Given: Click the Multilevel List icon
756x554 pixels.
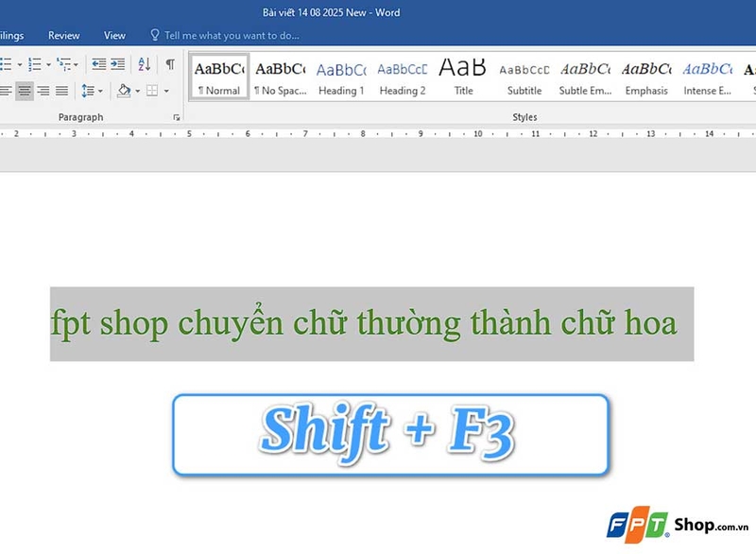Looking at the screenshot, I should pyautogui.click(x=63, y=65).
